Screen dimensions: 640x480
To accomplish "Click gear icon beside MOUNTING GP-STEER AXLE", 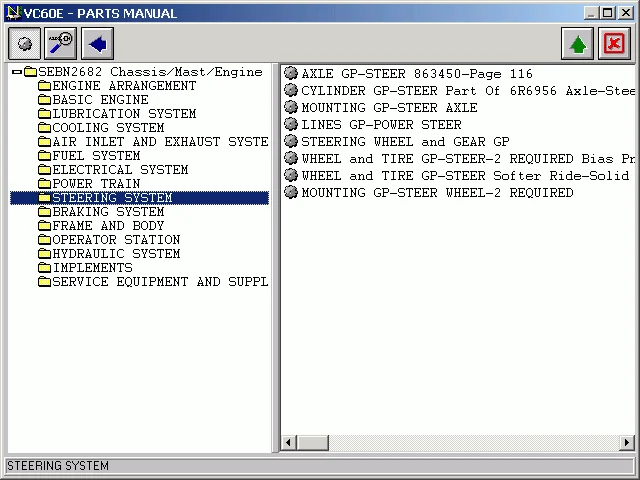I will pyautogui.click(x=291, y=107).
